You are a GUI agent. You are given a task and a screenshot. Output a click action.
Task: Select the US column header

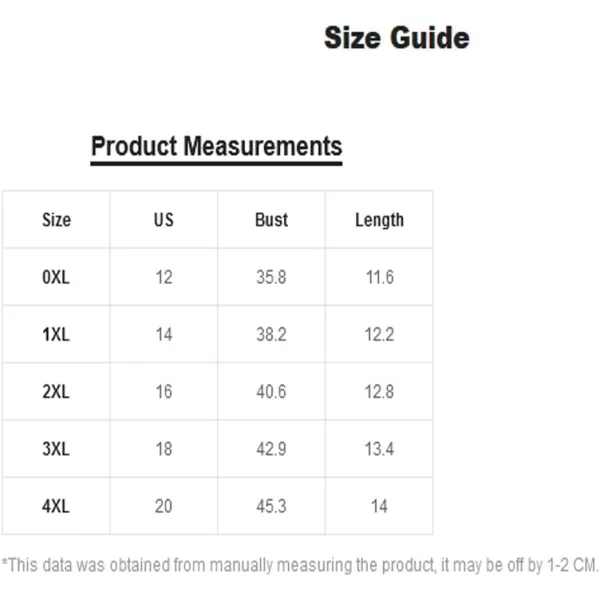click(x=164, y=220)
